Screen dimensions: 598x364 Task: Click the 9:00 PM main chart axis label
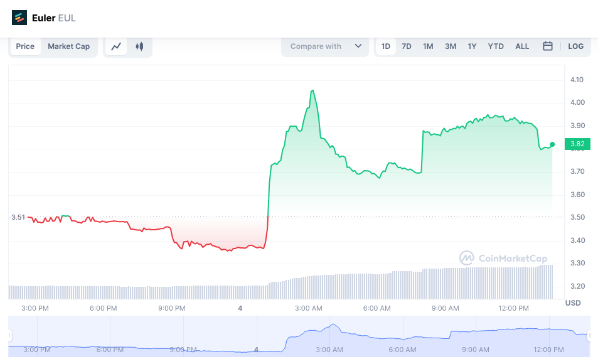pos(172,308)
